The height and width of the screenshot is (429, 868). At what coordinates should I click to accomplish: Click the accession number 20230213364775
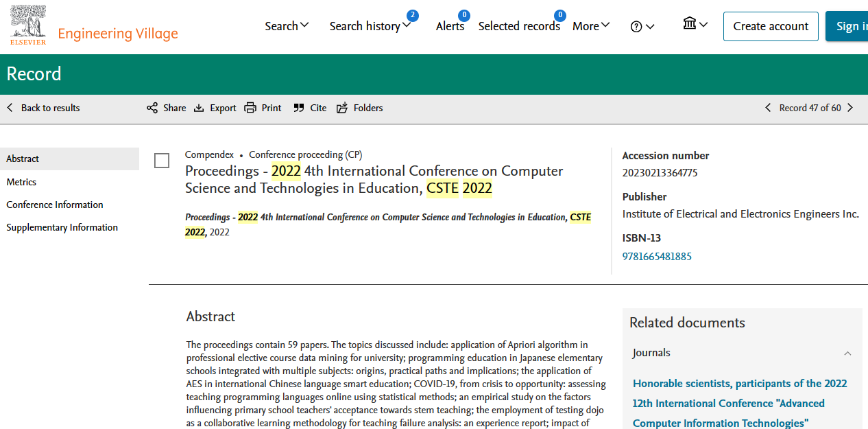660,173
